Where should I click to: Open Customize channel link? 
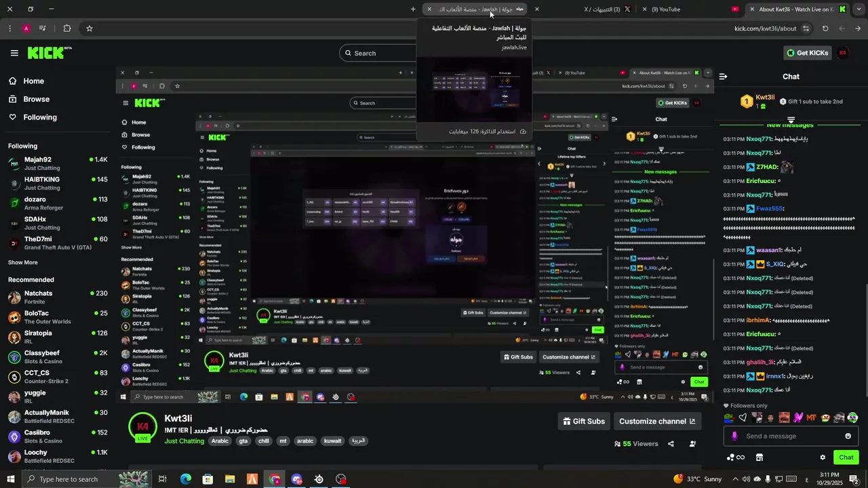(x=657, y=421)
